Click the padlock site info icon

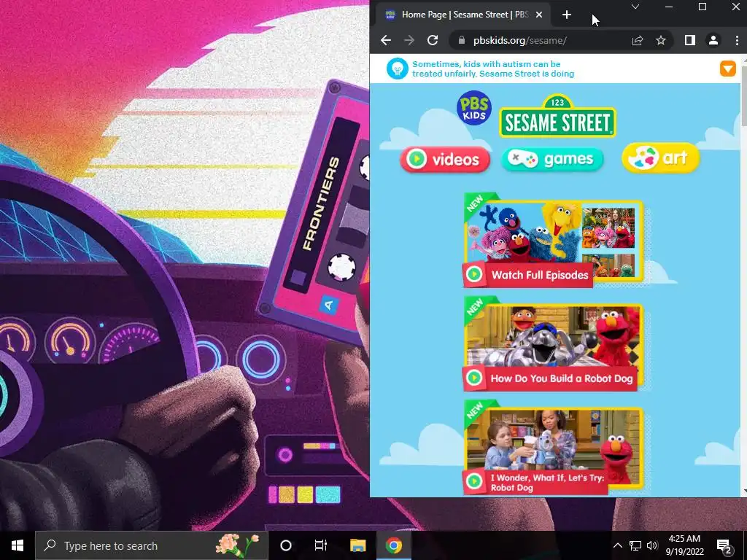tap(461, 41)
